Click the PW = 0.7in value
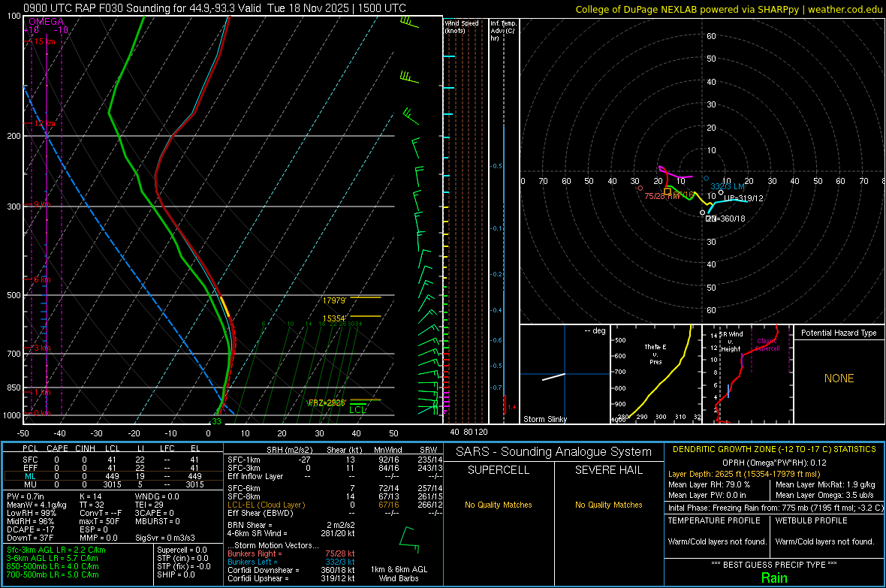 pyautogui.click(x=26, y=496)
